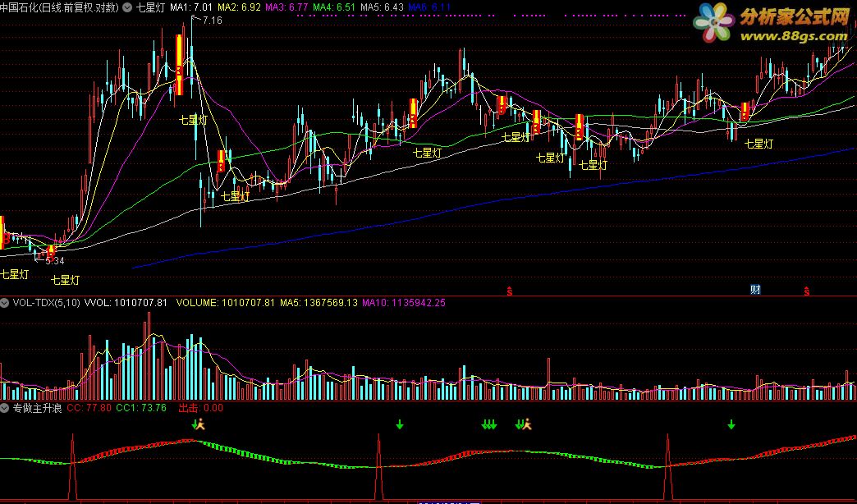Screen dimensions: 857x504
Task: Select the VVOL: 1010707.81 readout
Action: (x=126, y=302)
